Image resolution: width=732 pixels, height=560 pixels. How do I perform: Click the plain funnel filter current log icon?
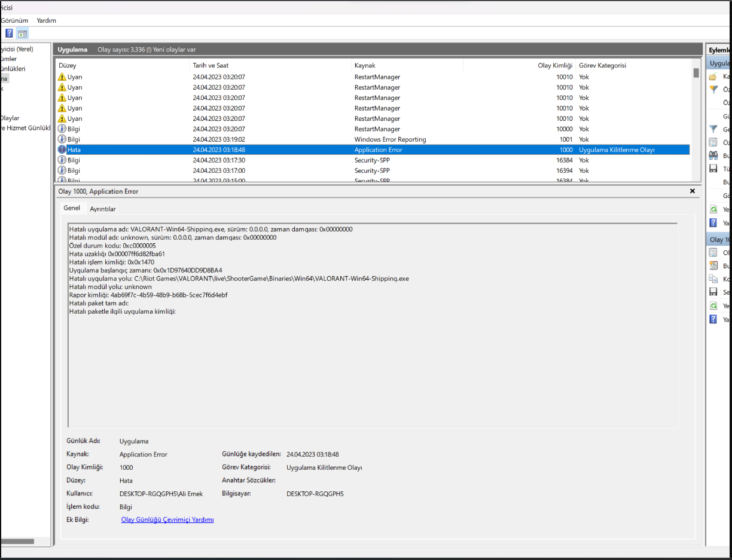click(713, 129)
